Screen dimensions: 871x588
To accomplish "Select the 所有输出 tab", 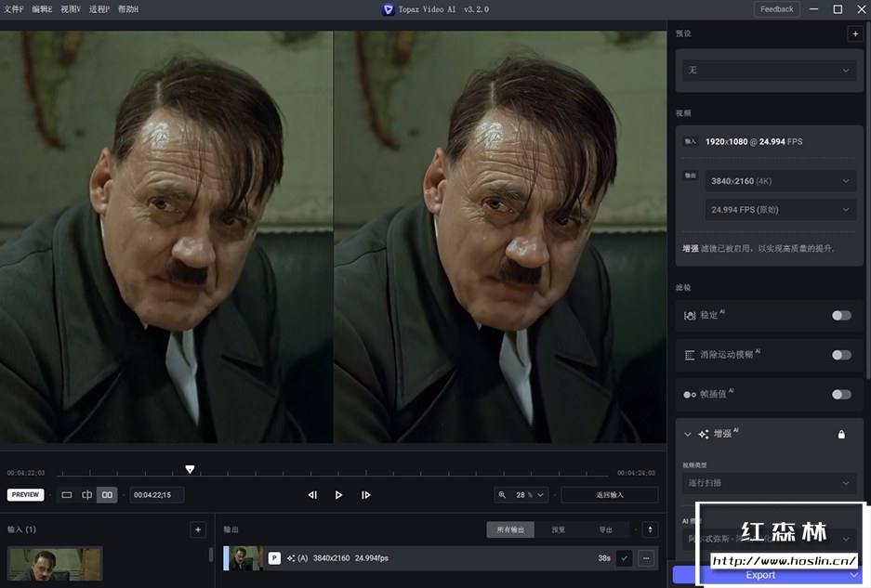I will [x=510, y=529].
